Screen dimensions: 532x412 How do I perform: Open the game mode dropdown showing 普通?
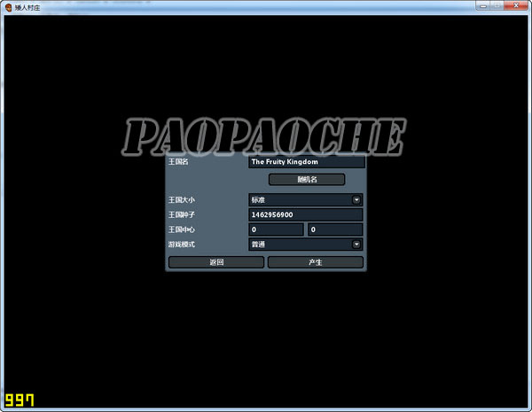(x=305, y=245)
